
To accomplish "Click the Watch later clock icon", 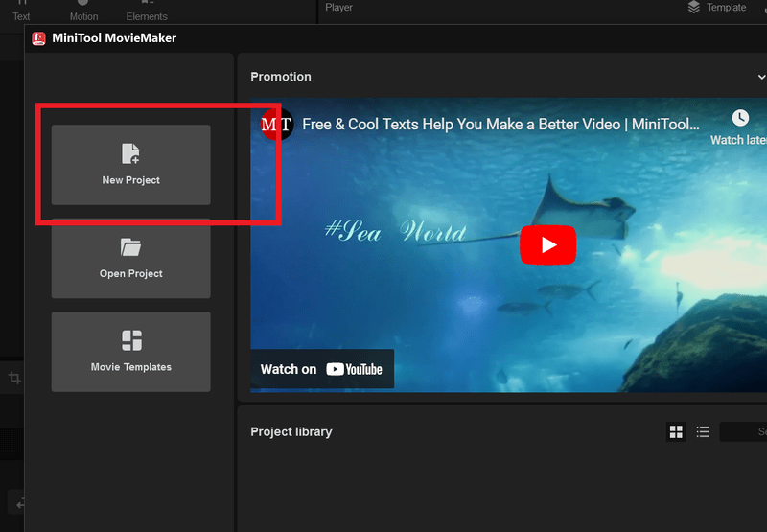I will 740,118.
